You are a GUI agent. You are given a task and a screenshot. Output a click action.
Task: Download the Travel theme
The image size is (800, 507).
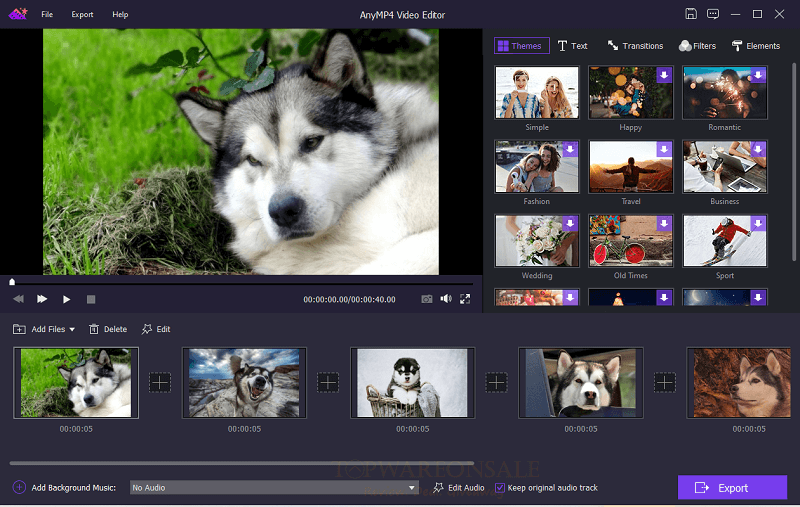[664, 149]
